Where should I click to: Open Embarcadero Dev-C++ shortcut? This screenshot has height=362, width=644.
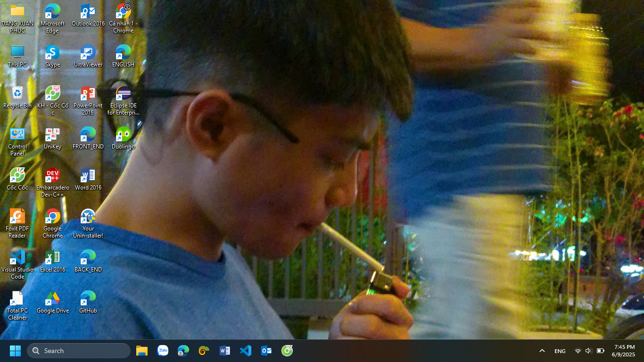click(x=52, y=183)
